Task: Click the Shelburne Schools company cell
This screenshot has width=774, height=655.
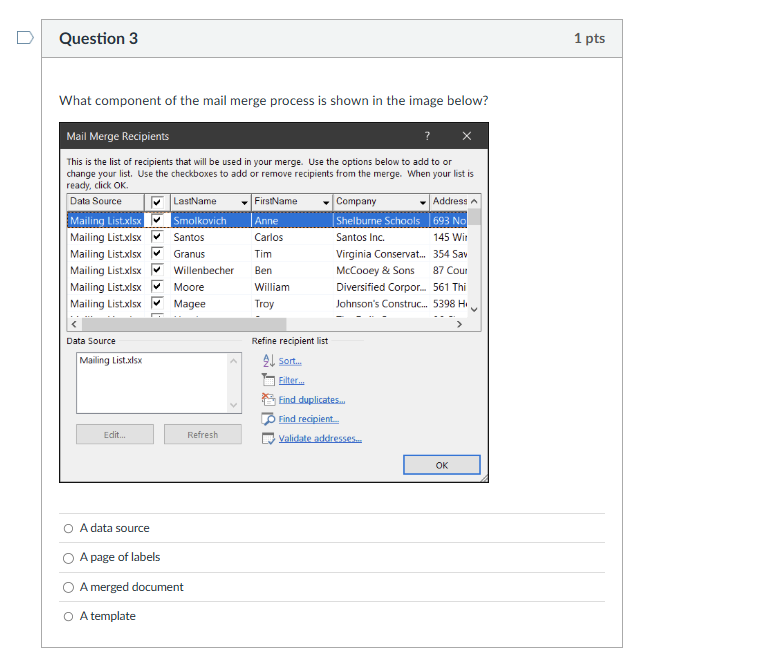Action: 381,221
